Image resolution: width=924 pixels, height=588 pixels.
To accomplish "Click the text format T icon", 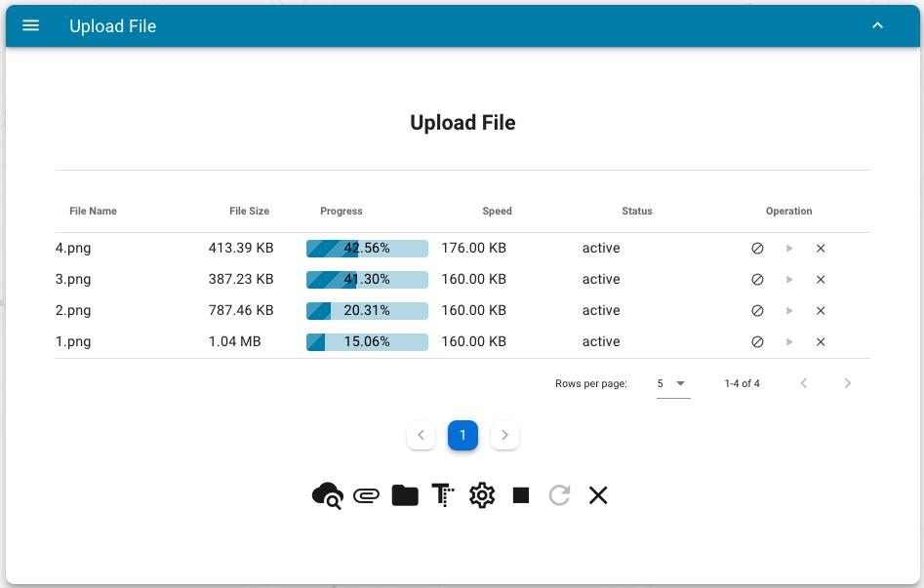I will click(x=443, y=495).
